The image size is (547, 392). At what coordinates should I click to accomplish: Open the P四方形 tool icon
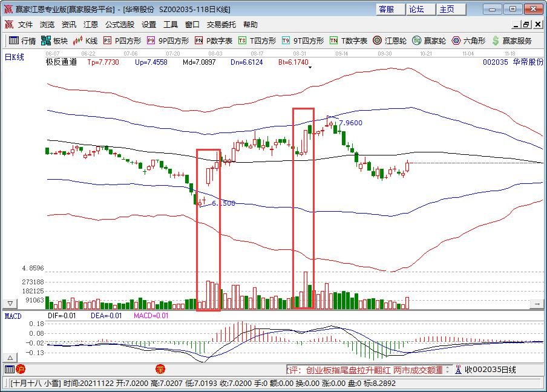pos(107,41)
